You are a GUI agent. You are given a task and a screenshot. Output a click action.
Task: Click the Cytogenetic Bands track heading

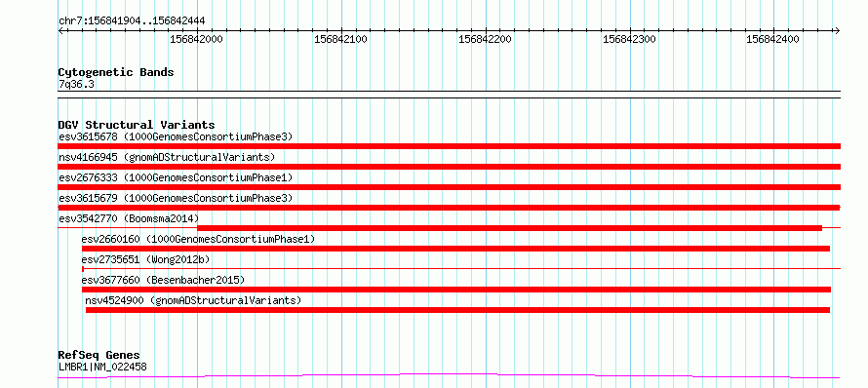click(x=116, y=72)
